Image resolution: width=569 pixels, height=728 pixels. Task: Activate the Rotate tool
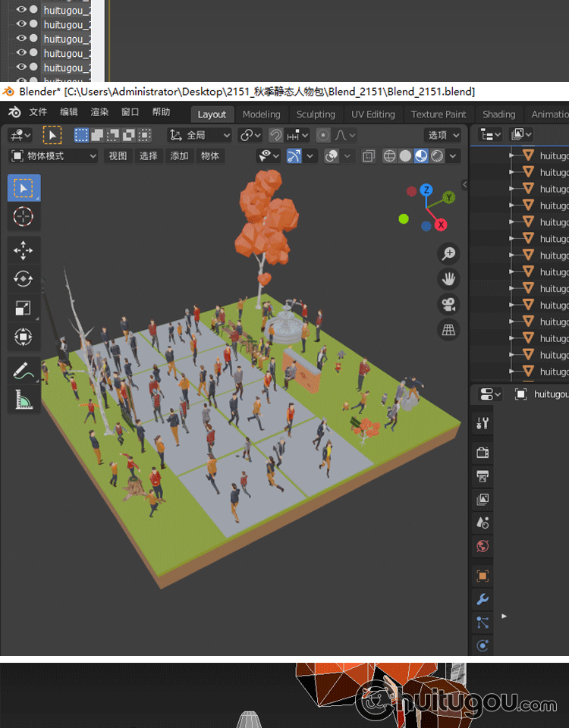pyautogui.click(x=24, y=279)
